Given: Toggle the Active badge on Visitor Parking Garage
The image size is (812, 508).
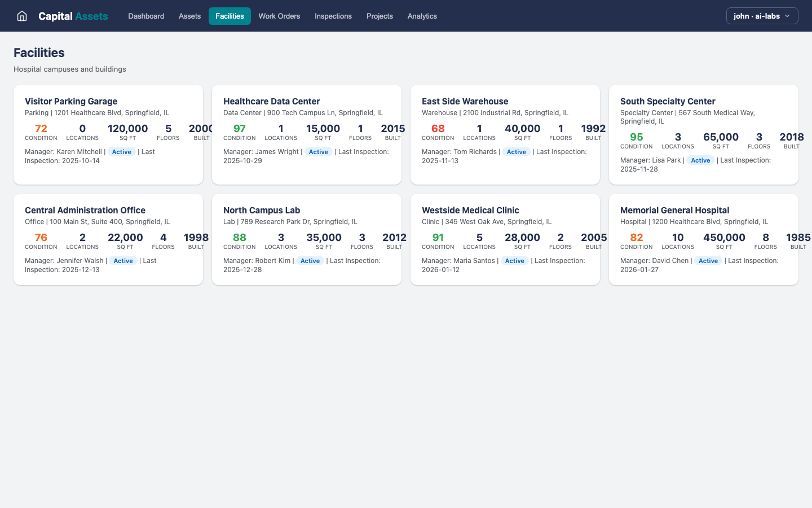Looking at the screenshot, I should [x=122, y=151].
